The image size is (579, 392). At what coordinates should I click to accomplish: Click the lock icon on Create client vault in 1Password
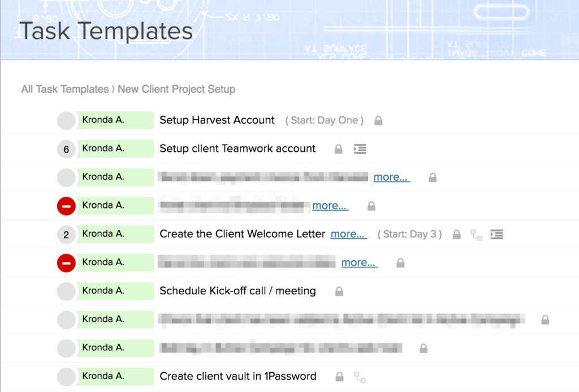click(339, 376)
